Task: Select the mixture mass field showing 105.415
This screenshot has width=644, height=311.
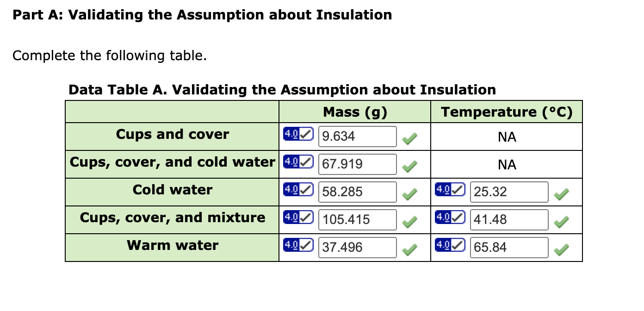Action: [356, 219]
